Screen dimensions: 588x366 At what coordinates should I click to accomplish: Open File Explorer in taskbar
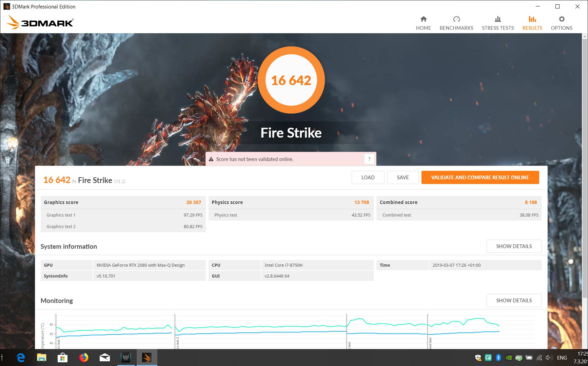click(x=42, y=358)
